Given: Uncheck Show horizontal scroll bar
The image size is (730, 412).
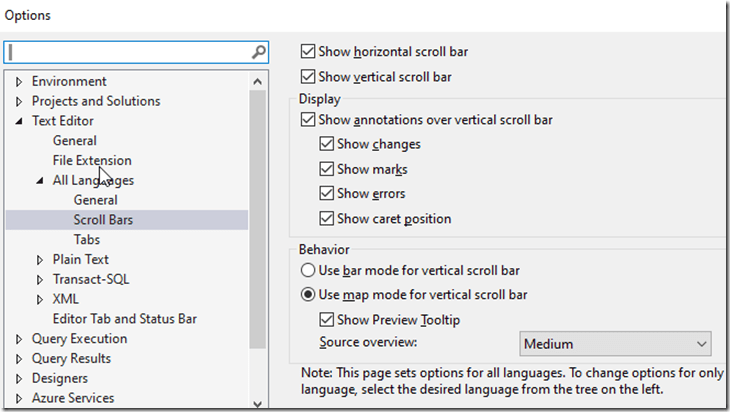Looking at the screenshot, I should [308, 51].
